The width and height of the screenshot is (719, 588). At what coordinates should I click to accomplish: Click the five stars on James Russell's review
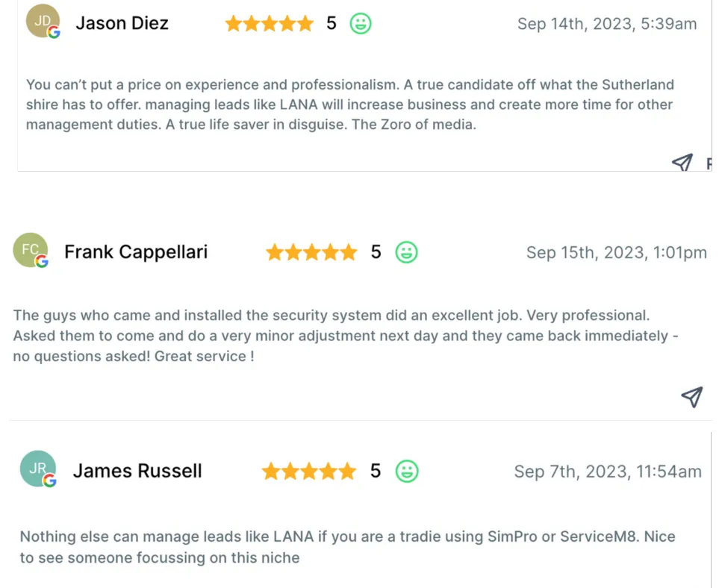[309, 471]
